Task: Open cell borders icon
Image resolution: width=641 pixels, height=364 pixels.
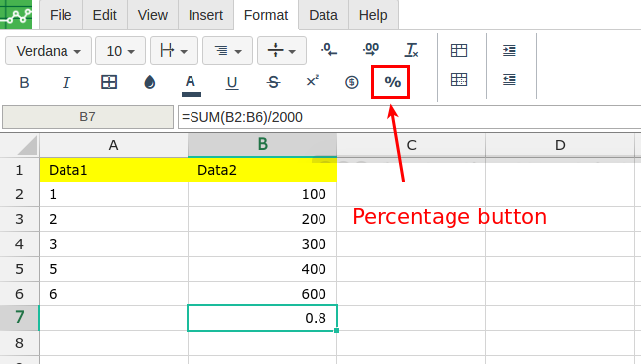Action: coord(109,82)
